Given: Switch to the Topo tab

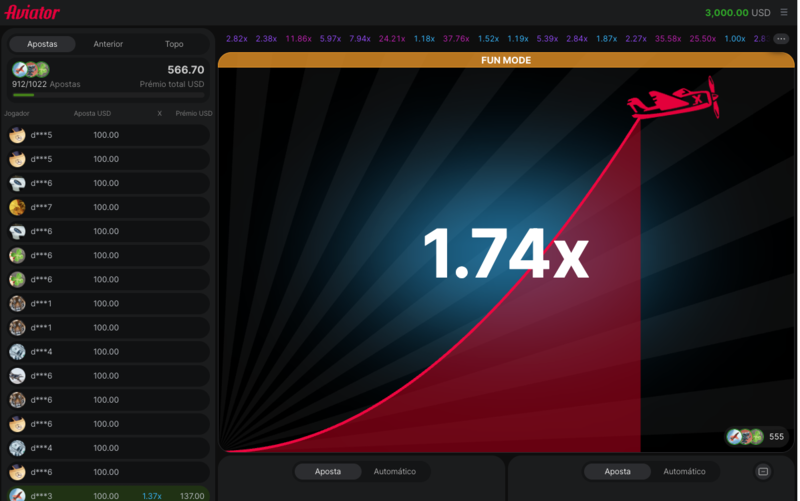Looking at the screenshot, I should [x=174, y=44].
